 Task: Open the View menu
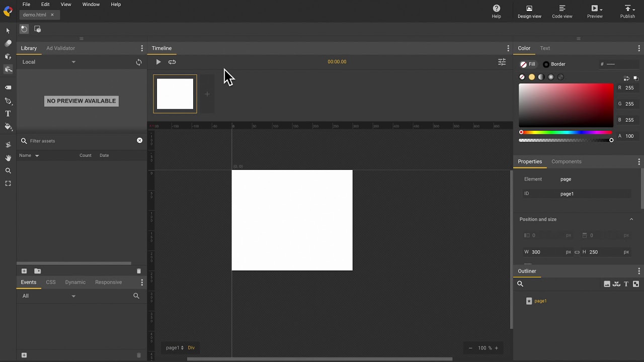(x=66, y=5)
